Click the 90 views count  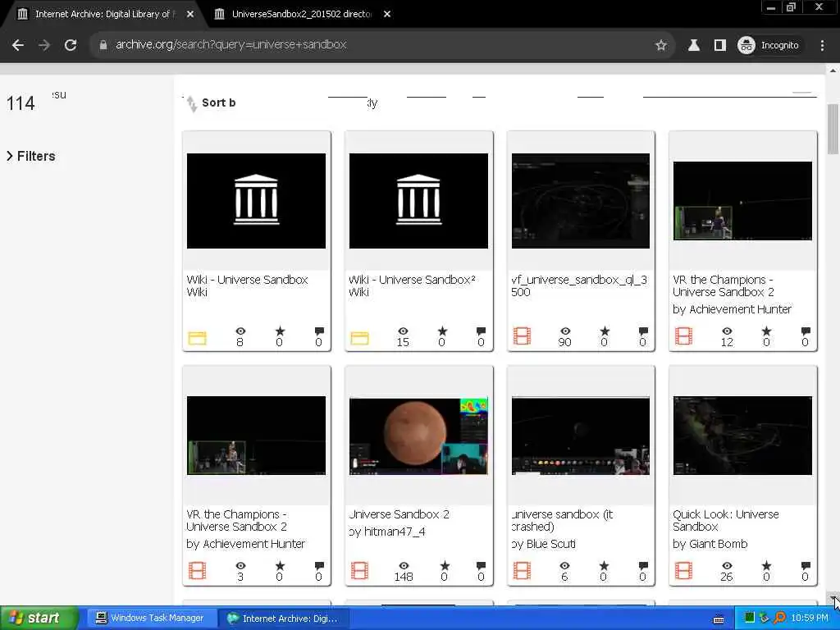(x=564, y=342)
